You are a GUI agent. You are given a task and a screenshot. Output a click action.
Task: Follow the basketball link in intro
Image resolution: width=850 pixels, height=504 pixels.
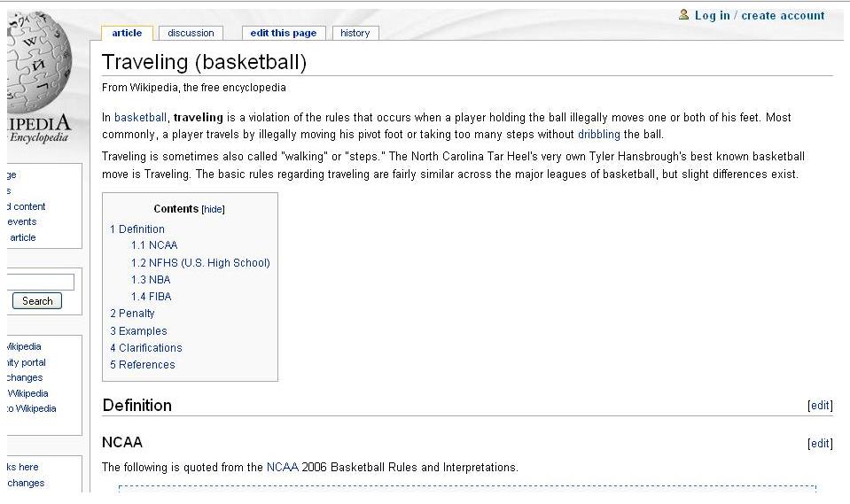pos(140,118)
